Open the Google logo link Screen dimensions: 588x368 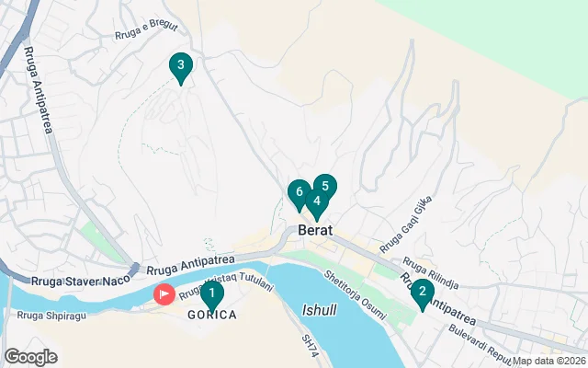[x=31, y=357]
